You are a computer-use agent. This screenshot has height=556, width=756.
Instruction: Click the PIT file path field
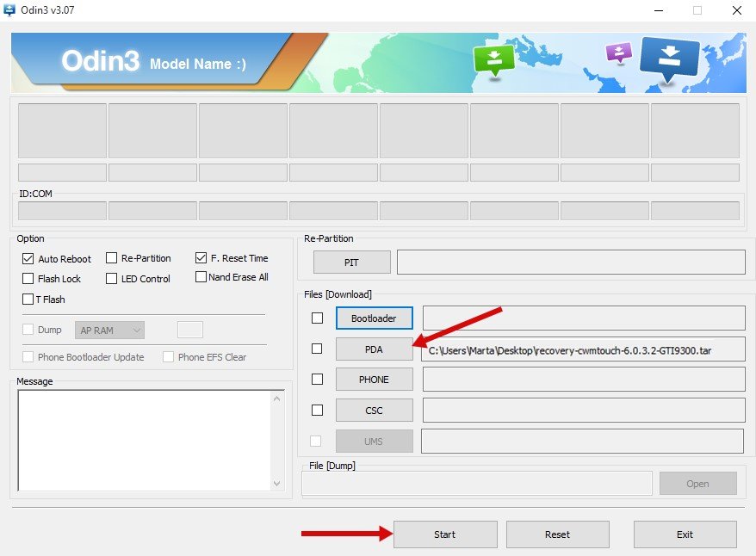(571, 263)
